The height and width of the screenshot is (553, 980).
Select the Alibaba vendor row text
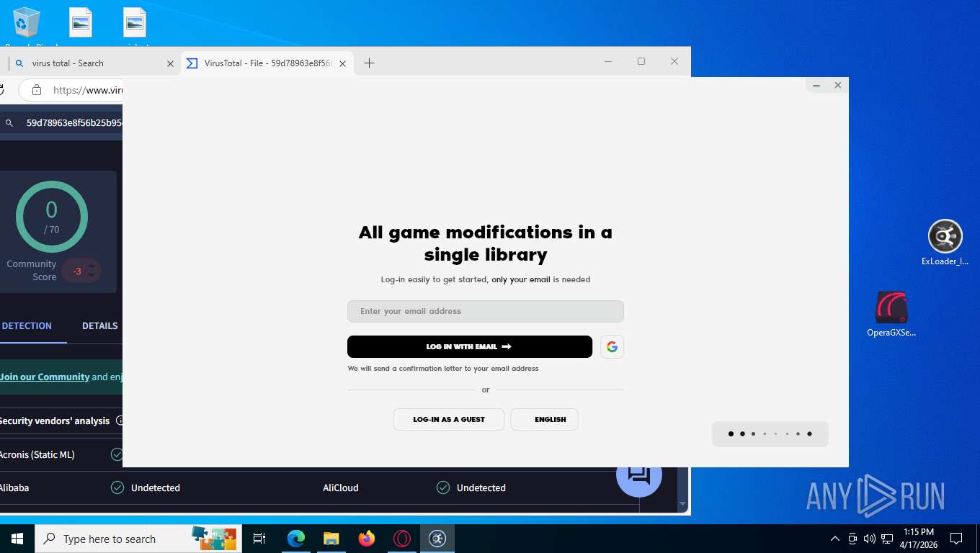click(x=14, y=487)
